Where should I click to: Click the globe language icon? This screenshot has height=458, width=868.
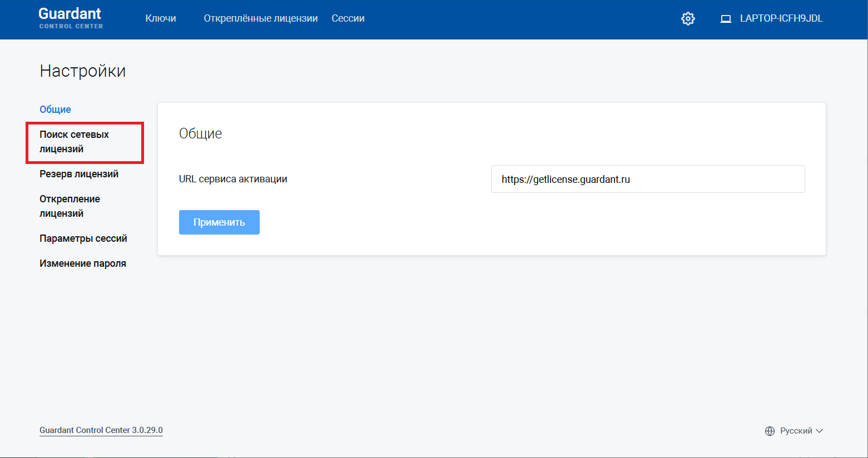coord(770,431)
